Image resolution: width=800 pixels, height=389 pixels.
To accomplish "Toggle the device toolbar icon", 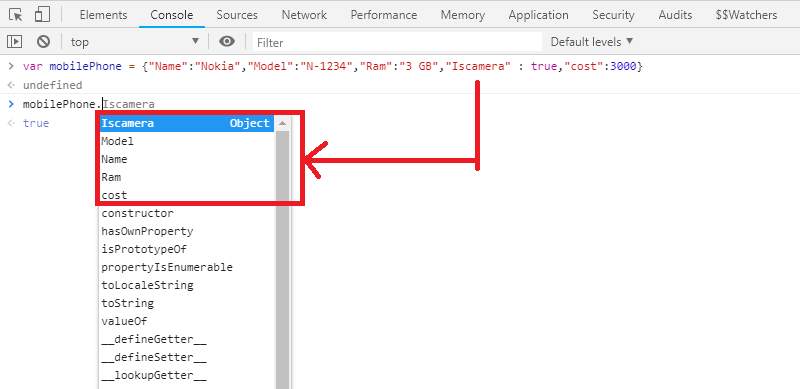I will 42,15.
